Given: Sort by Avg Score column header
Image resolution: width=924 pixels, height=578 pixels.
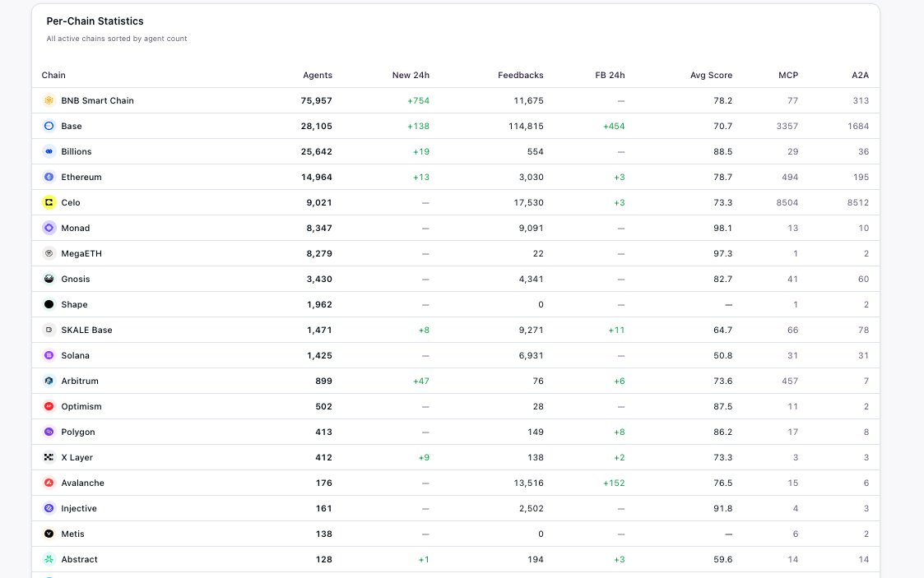Looking at the screenshot, I should [711, 76].
